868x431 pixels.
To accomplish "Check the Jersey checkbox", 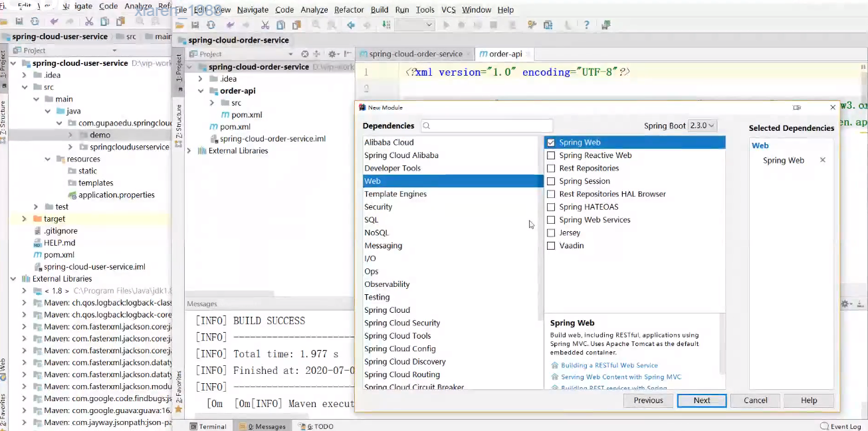I will point(550,233).
